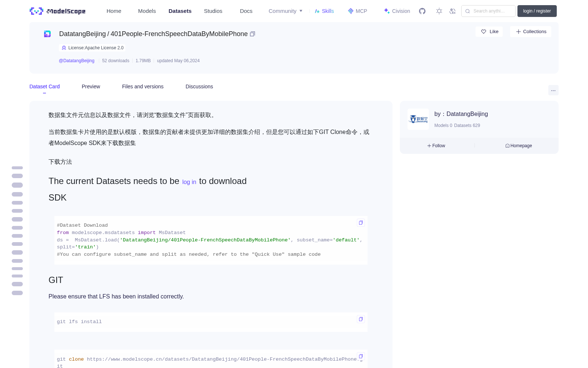The width and height of the screenshot is (588, 368).
Task: Copy the git lfs install command
Action: tap(361, 319)
